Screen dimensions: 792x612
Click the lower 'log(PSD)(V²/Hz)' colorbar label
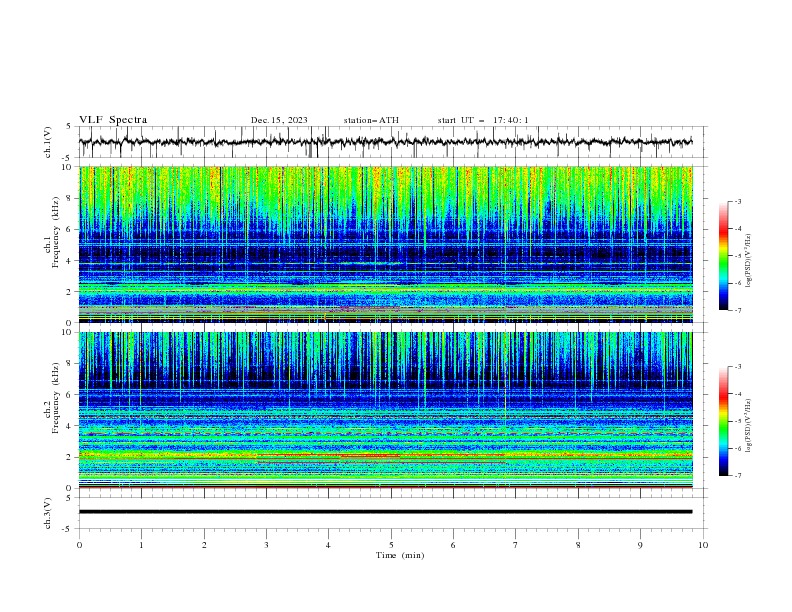pyautogui.click(x=748, y=426)
